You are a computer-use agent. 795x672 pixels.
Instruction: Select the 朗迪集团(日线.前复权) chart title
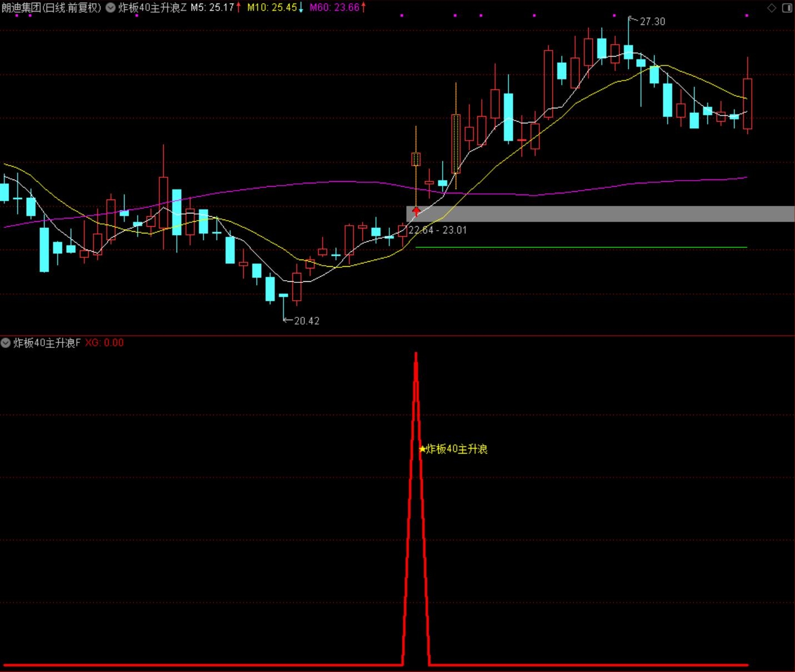pos(52,8)
